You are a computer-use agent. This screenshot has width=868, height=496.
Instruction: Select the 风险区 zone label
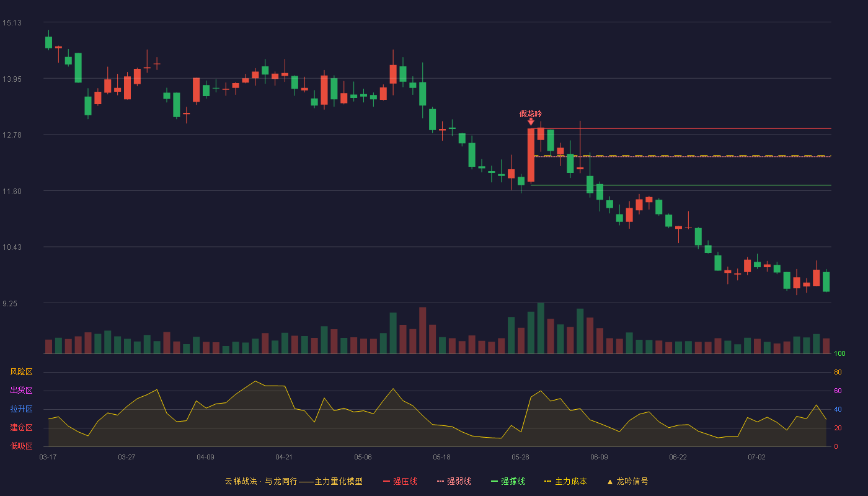pos(21,372)
